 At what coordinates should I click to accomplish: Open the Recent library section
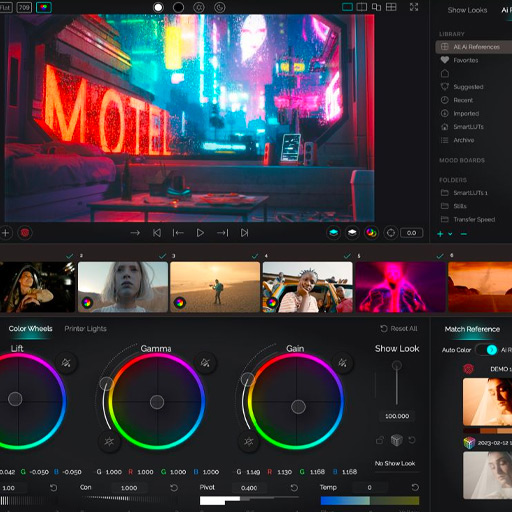pos(457,100)
